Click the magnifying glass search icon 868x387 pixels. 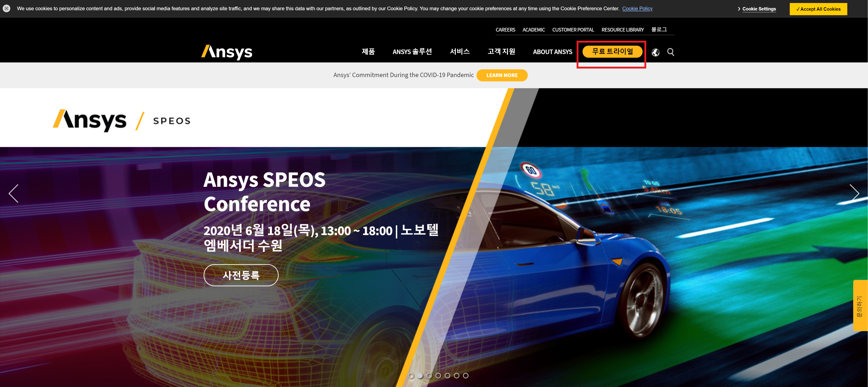[671, 52]
